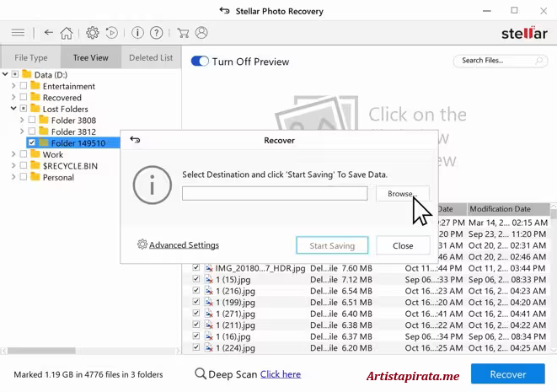This screenshot has width=557, height=392.
Task: Check the Folder 3812 checkbox
Action: 32,132
